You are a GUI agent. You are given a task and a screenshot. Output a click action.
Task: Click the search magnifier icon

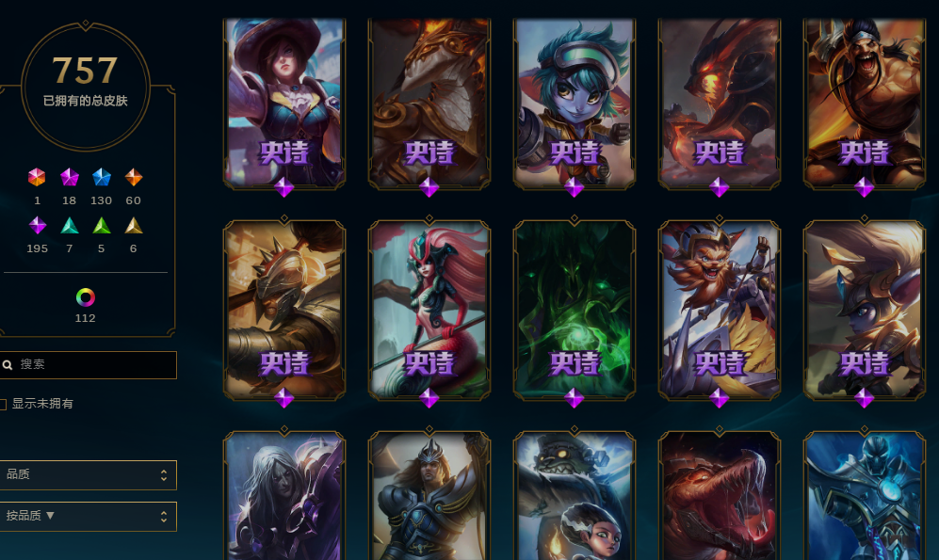point(8,365)
